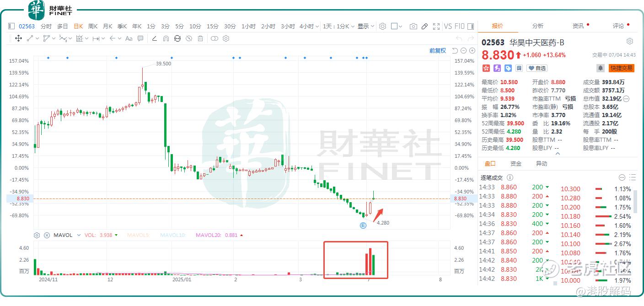Open chart settings gear in top toolbar
The width and height of the screenshot is (644, 306).
pyautogui.click(x=382, y=26)
